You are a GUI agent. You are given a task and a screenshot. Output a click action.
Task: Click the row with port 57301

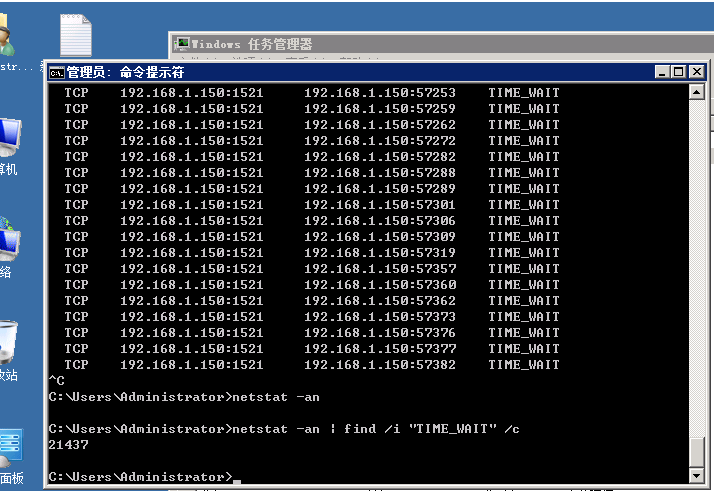pyautogui.click(x=311, y=205)
